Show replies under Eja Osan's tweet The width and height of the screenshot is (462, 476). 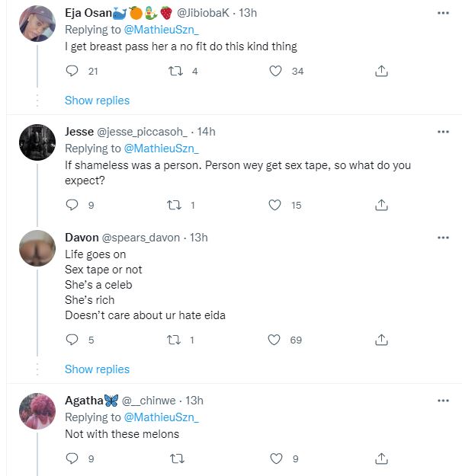click(97, 101)
